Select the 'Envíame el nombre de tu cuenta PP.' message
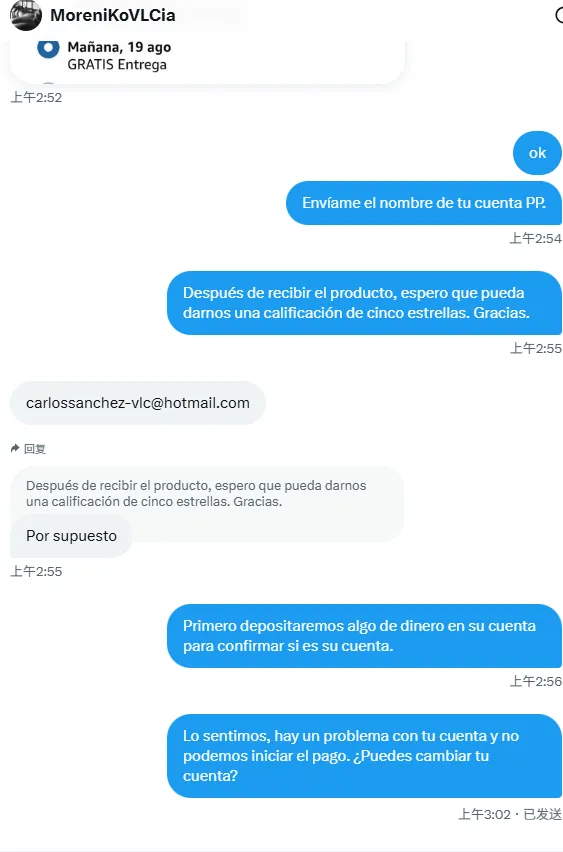Screen dimensions: 563x852 [424, 203]
